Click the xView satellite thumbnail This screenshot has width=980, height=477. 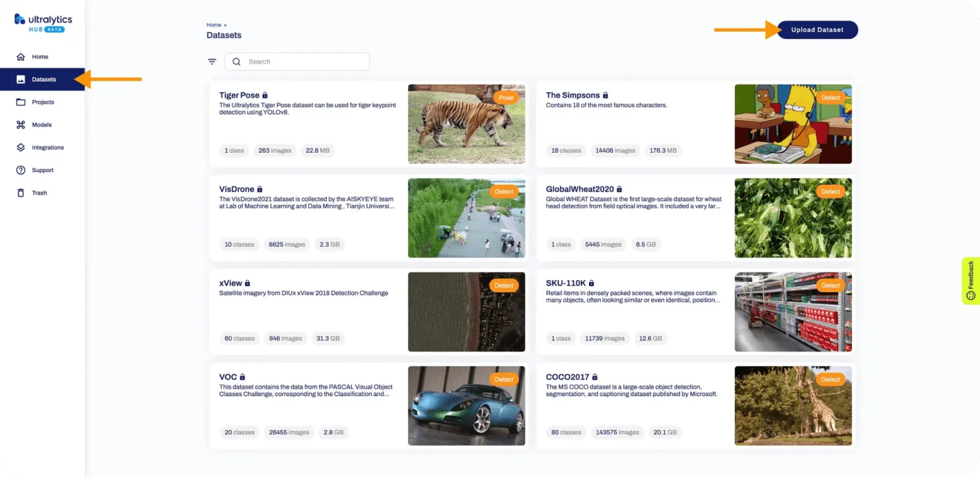(467, 312)
